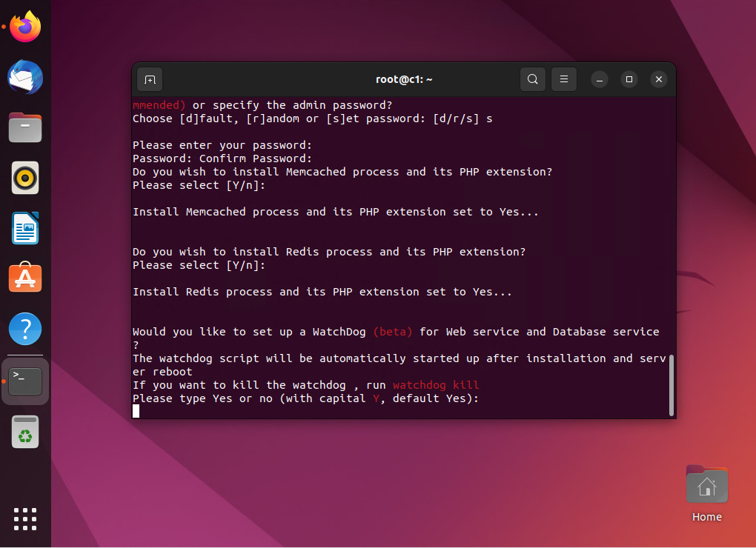The height and width of the screenshot is (548, 756).
Task: Launch Rhythmbox music player
Action: click(25, 178)
